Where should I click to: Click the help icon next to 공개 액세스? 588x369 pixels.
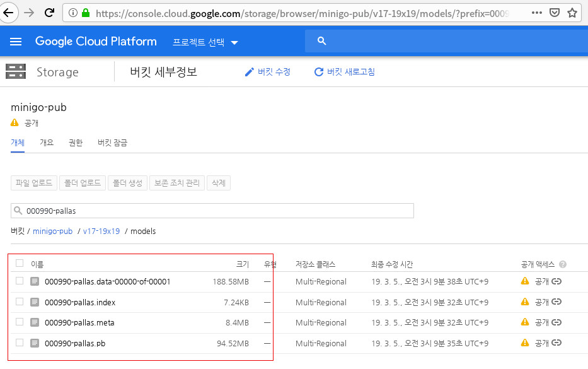pyautogui.click(x=563, y=264)
